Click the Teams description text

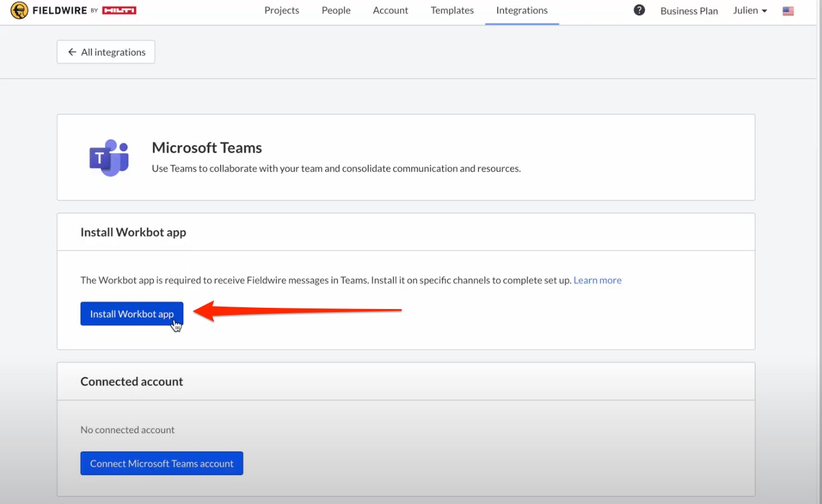tap(336, 168)
